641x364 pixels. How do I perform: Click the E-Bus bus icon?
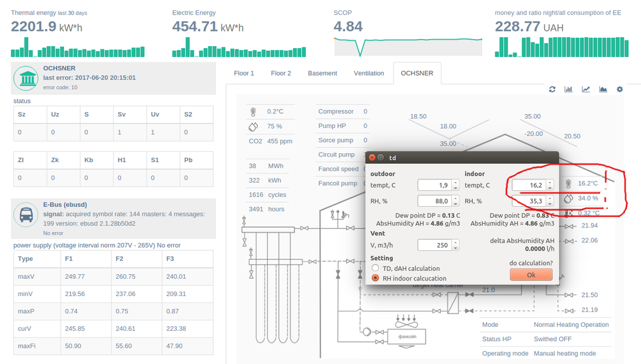point(28,215)
